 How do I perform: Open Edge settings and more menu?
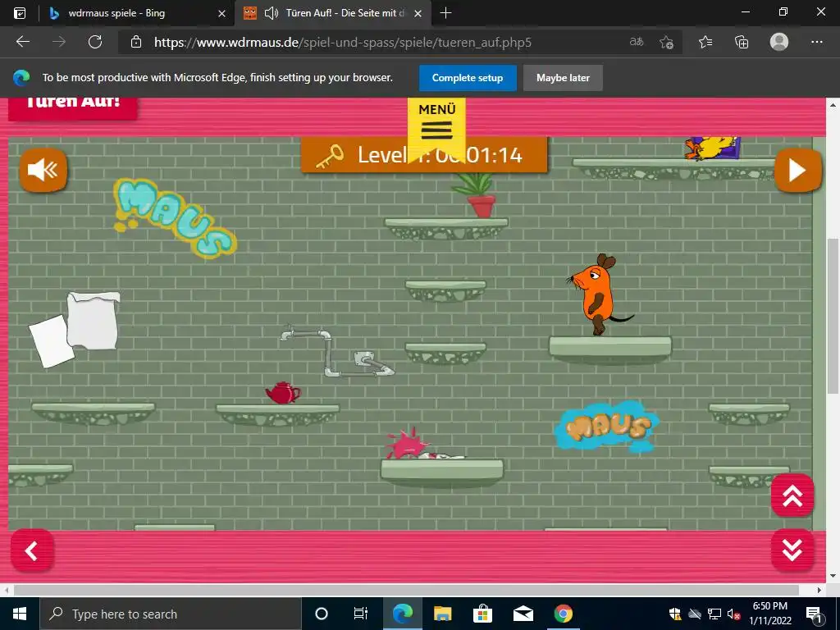pyautogui.click(x=816, y=42)
